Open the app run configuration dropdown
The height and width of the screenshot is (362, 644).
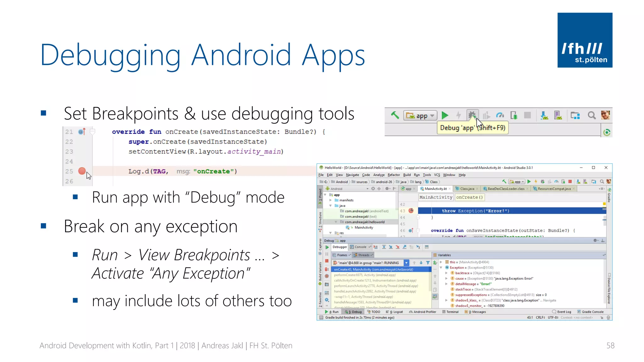(x=421, y=116)
